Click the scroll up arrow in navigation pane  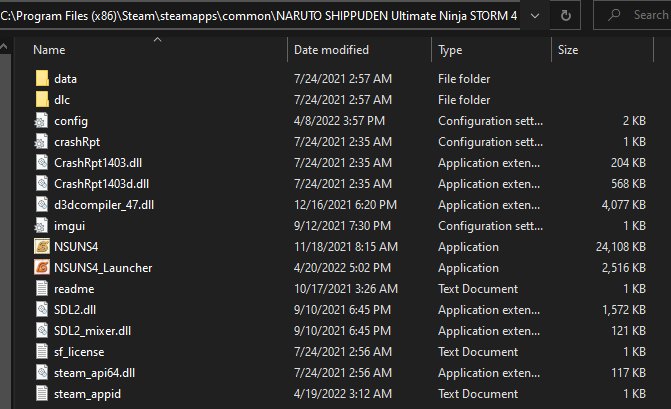4,47
